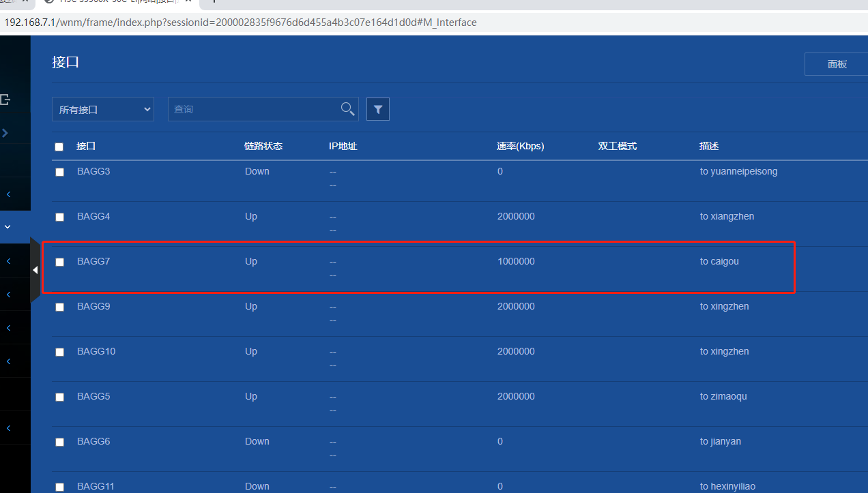Select the BAGG3 interface name
Viewport: 868px width, 493px height.
93,171
